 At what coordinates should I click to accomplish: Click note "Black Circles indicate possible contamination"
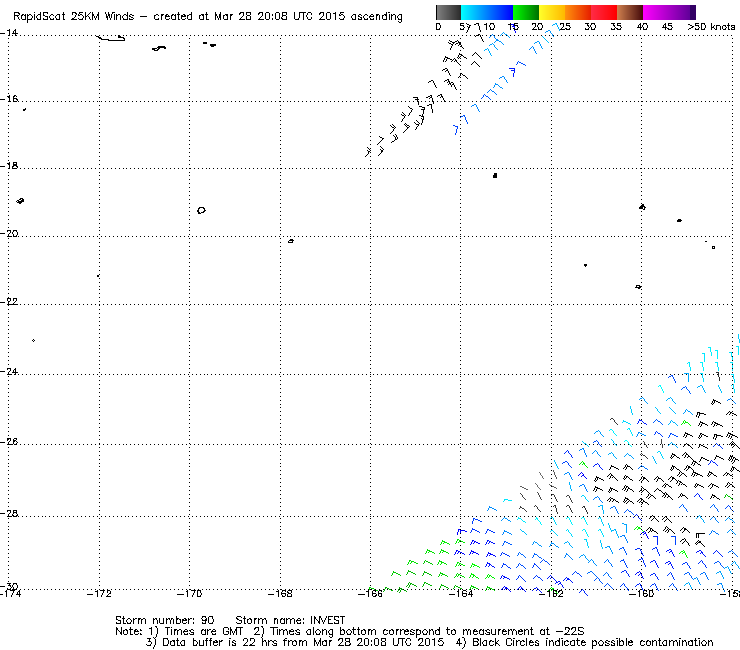(592, 642)
